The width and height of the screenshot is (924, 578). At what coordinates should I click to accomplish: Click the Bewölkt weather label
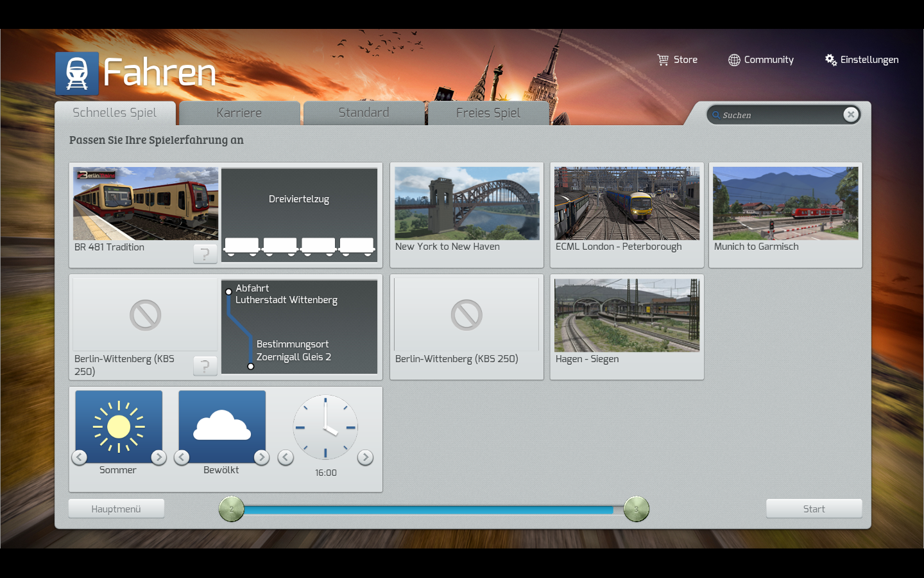pos(221,470)
